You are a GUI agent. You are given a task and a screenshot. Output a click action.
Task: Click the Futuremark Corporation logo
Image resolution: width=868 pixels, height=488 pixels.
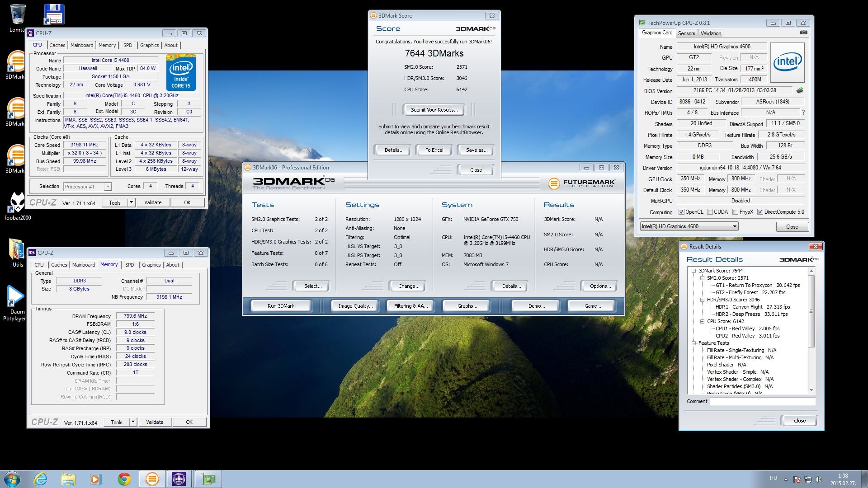(581, 183)
